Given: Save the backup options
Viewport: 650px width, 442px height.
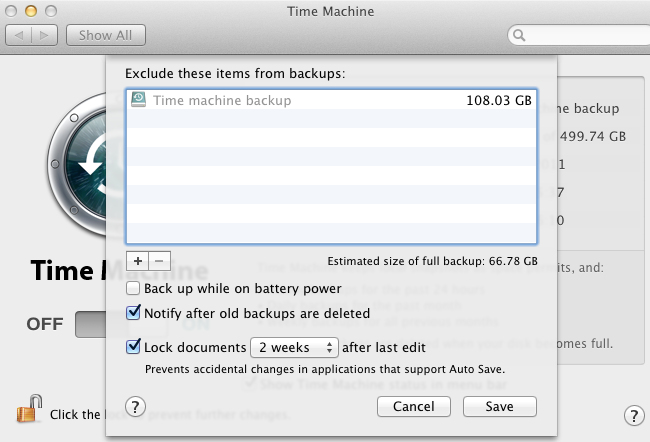Looking at the screenshot, I should tap(500, 406).
